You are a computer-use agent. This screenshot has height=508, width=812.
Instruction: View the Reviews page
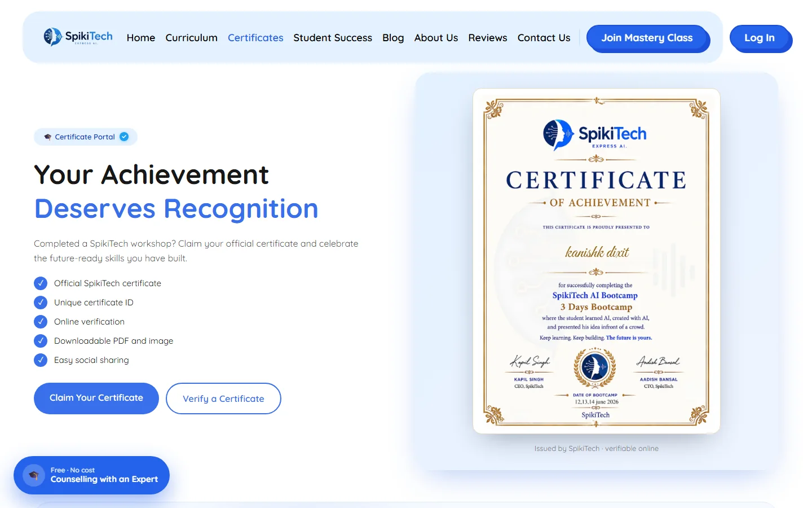(488, 38)
